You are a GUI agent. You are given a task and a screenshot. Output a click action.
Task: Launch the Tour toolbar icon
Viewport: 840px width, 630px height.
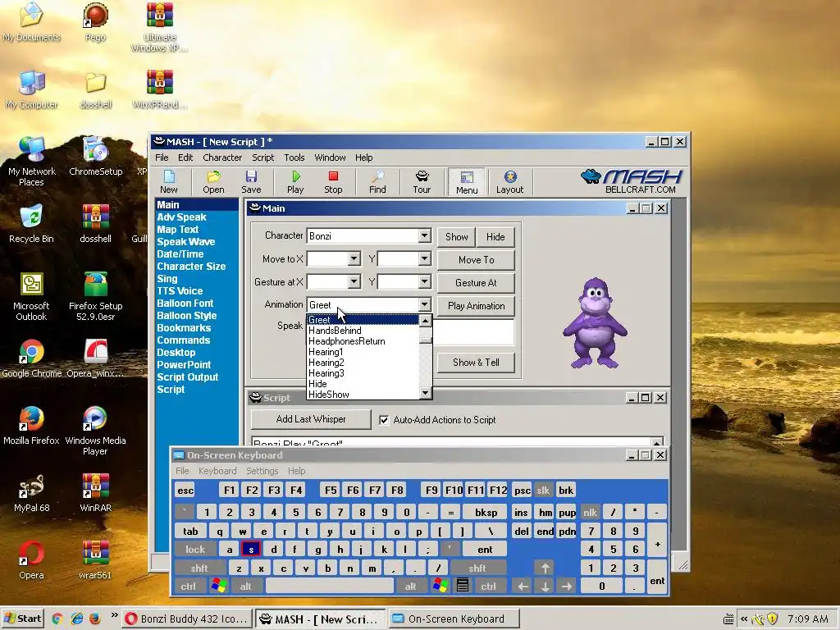pyautogui.click(x=422, y=181)
